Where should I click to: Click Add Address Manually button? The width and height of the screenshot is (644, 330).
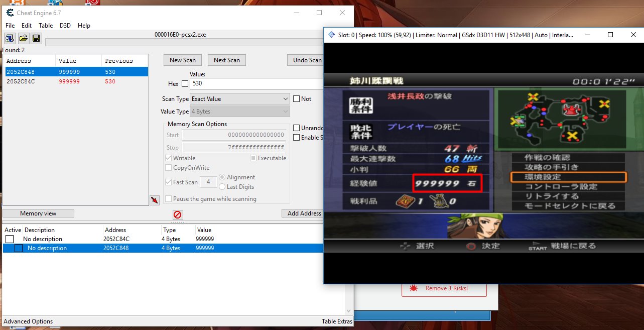tap(302, 213)
